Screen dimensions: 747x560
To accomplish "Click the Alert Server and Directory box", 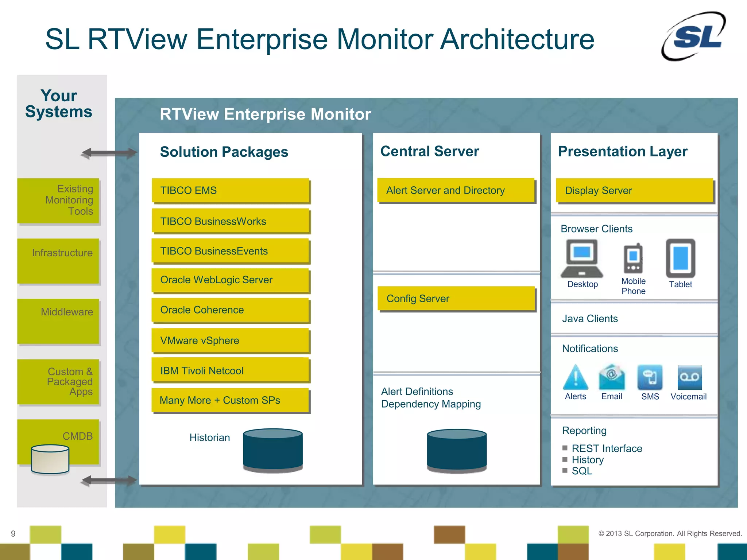I will [456, 190].
